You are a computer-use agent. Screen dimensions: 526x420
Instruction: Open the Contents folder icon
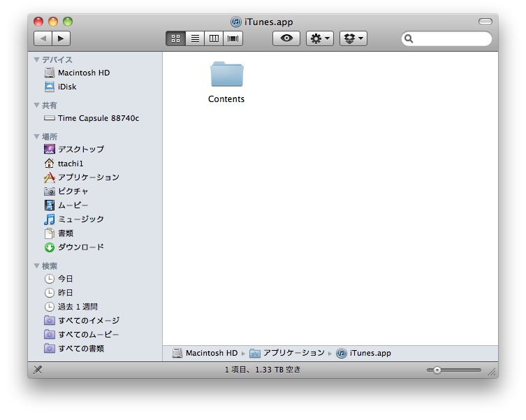click(x=226, y=75)
